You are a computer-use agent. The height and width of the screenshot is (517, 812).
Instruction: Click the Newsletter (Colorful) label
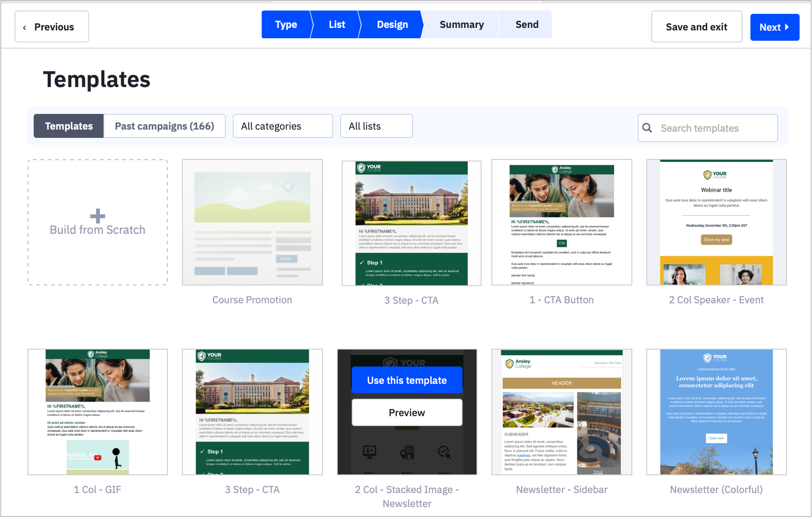[x=716, y=489]
